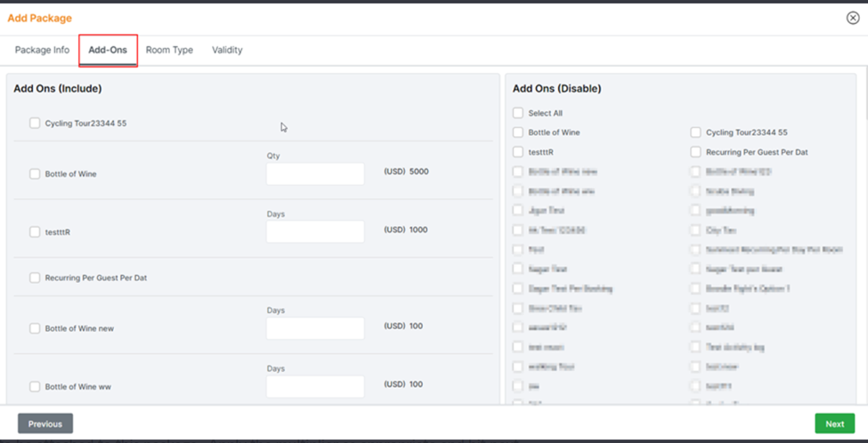
Task: Open the Validity tab
Action: tap(227, 50)
